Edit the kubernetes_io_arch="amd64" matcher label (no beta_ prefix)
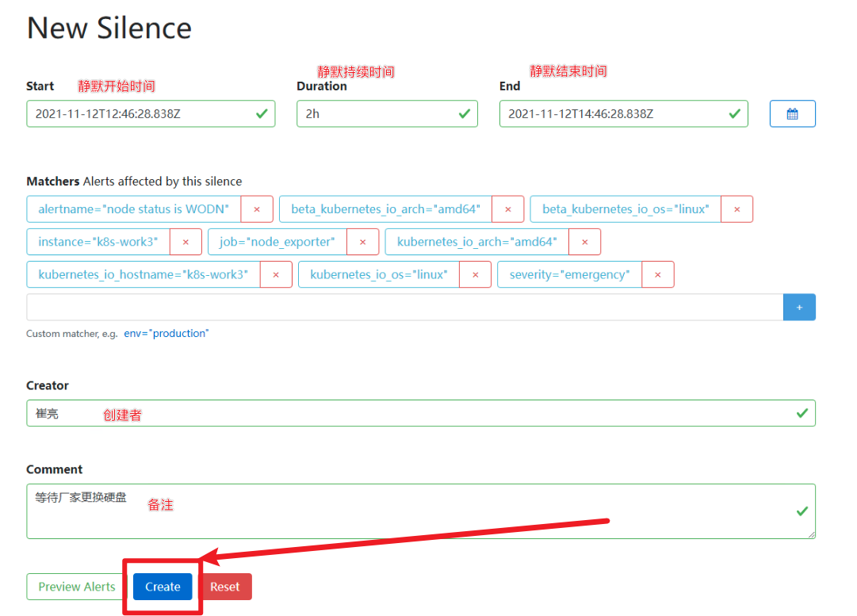 (476, 242)
